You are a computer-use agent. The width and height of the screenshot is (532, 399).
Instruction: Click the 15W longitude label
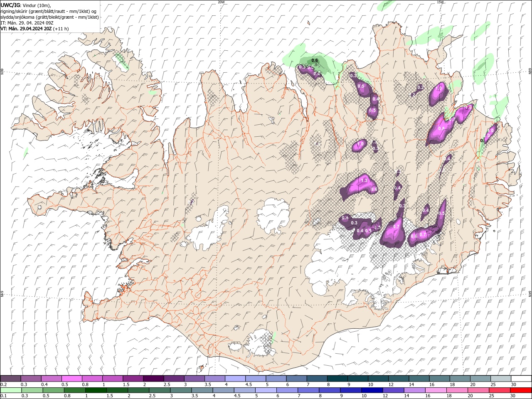coord(440,2)
